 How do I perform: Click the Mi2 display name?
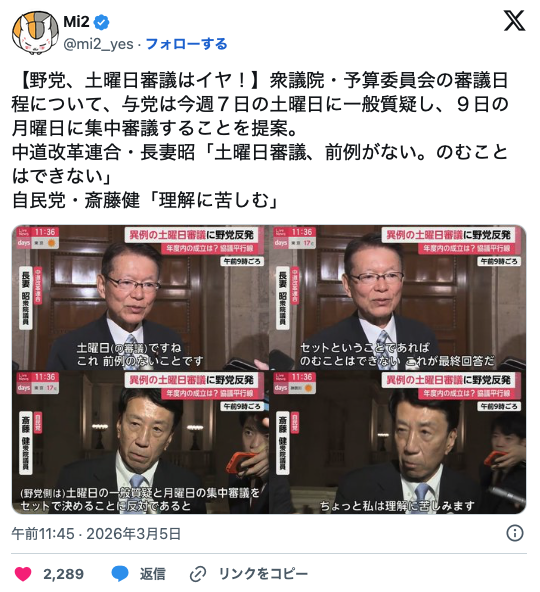[76, 22]
